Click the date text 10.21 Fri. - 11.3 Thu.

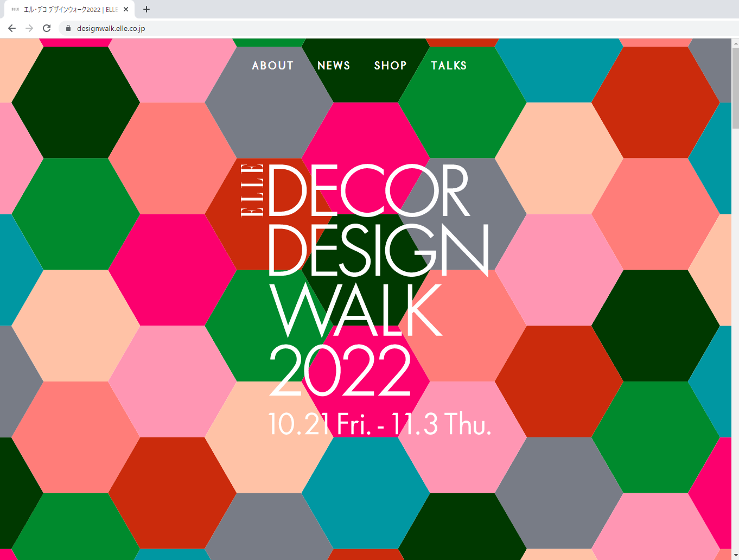(380, 424)
